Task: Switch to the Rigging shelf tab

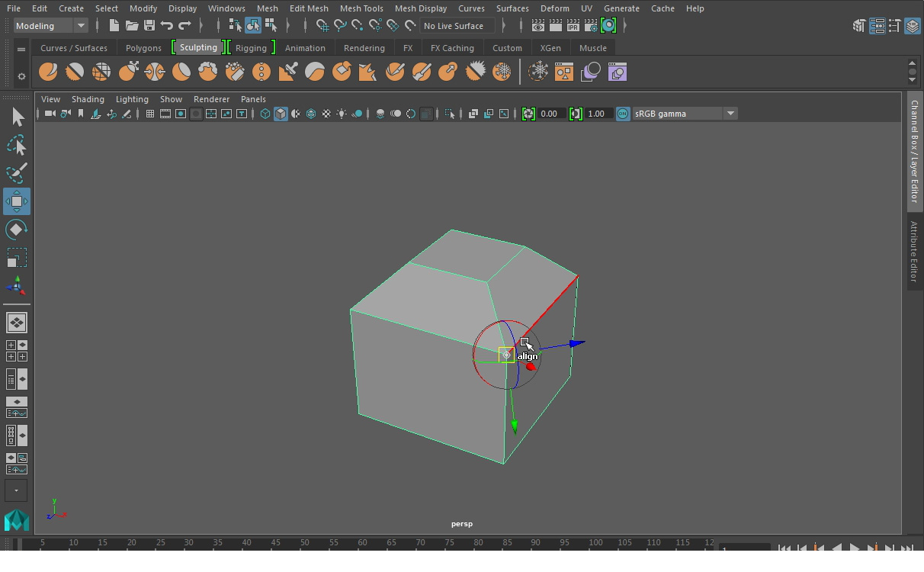Action: coord(251,48)
